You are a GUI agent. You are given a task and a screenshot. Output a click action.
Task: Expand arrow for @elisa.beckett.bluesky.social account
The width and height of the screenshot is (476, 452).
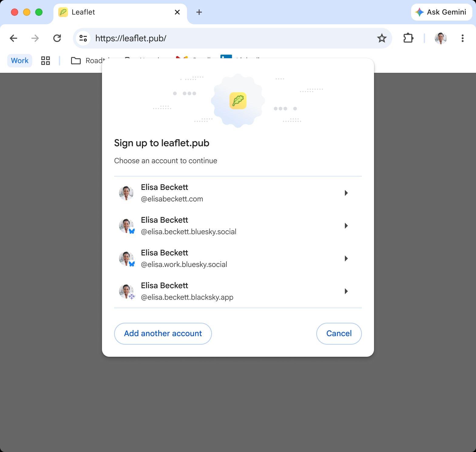point(346,226)
